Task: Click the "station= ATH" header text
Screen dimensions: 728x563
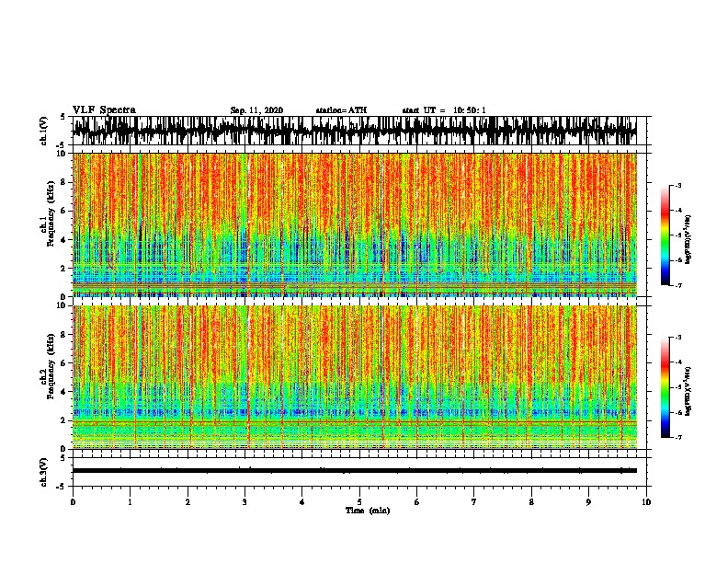Action: click(341, 110)
